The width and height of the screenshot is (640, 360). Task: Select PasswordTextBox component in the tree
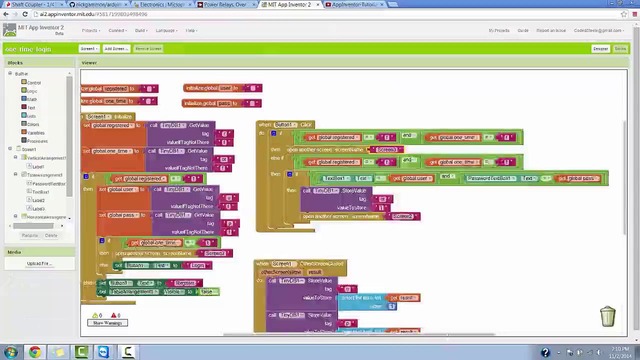46,184
